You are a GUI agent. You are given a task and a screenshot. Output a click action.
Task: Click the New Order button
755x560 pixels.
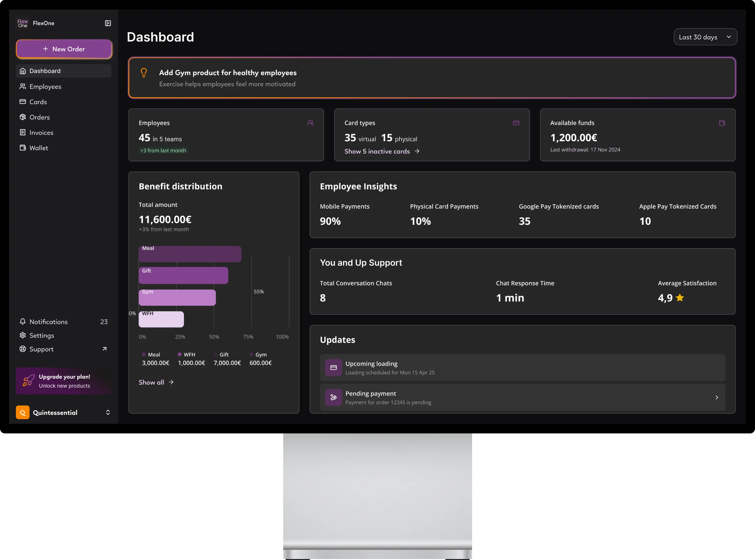tap(64, 49)
